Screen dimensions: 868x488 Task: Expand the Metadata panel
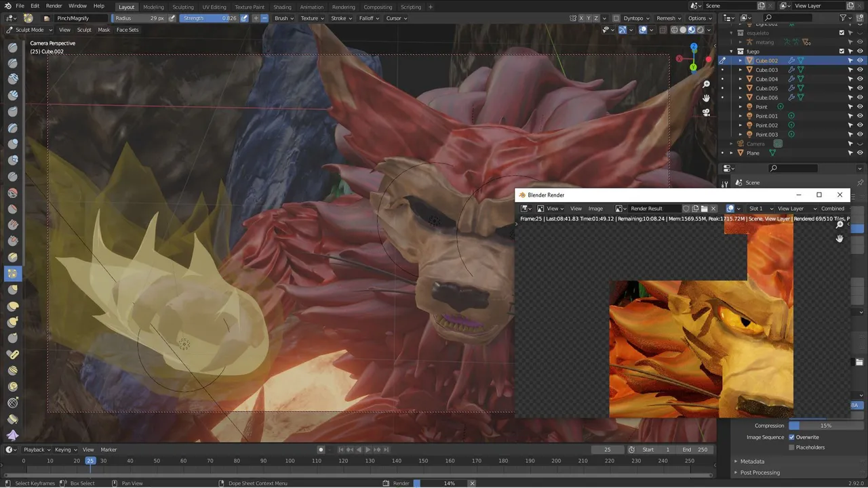coord(752,462)
